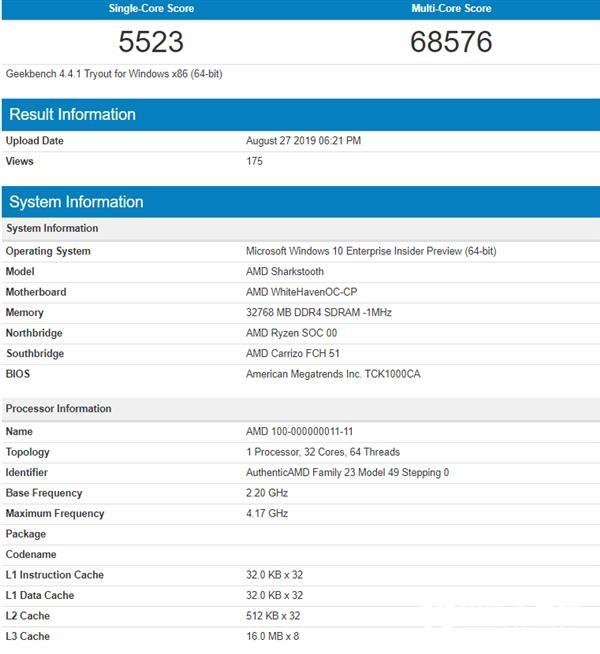Select the 1 Processor, 32 Cores, 64 Threads value
The width and height of the screenshot is (600, 654).
point(323,452)
